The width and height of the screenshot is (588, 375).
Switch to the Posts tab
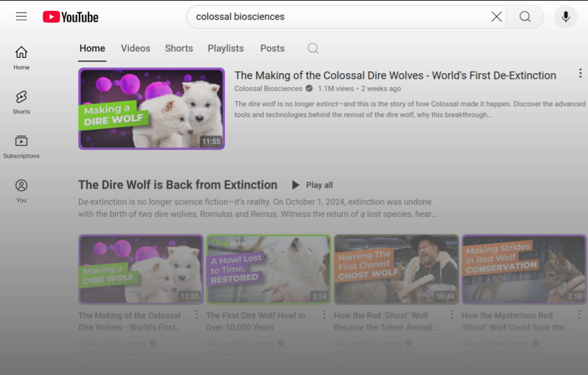pos(272,48)
